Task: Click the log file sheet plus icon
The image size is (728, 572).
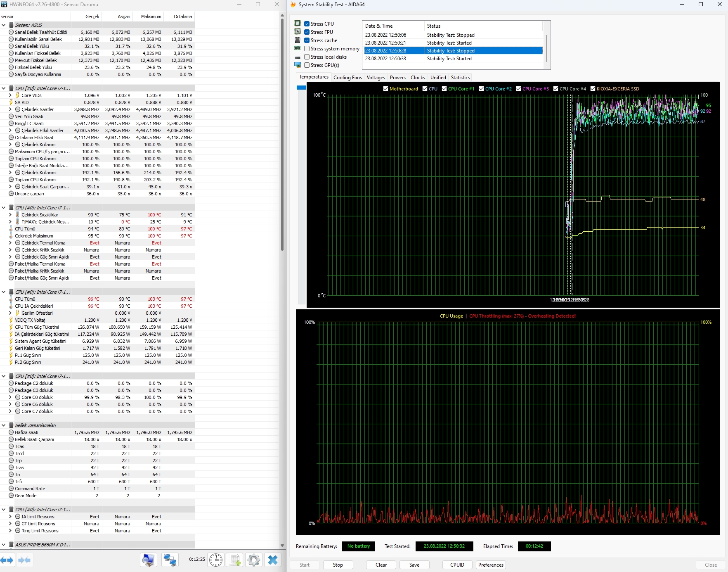Action: click(x=235, y=560)
